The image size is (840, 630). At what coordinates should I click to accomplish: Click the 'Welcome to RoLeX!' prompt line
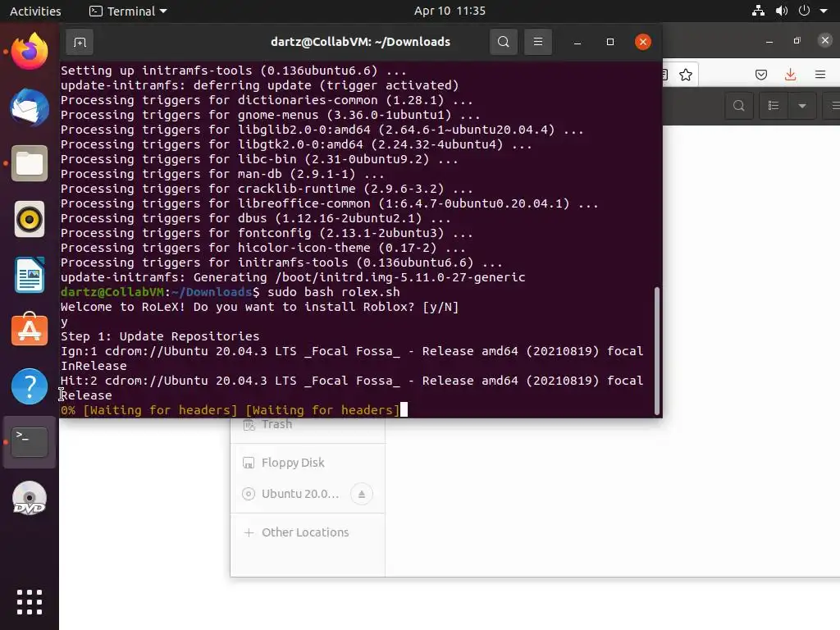tap(259, 307)
